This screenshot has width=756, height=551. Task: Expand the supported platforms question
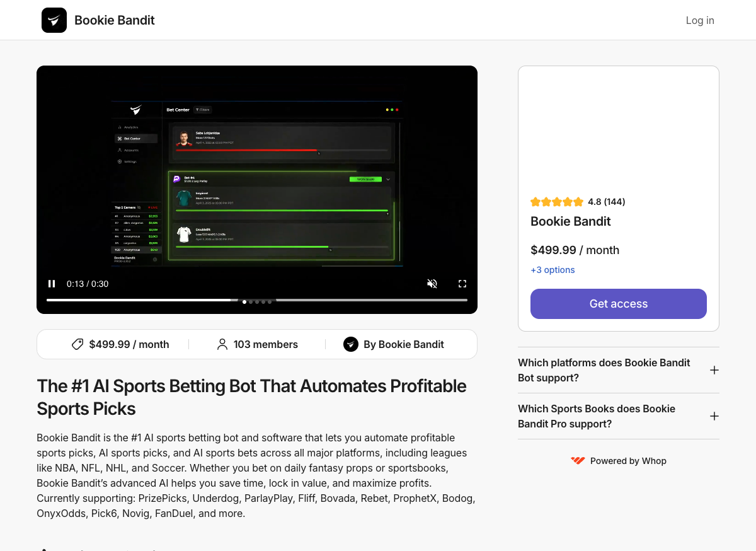click(x=714, y=370)
